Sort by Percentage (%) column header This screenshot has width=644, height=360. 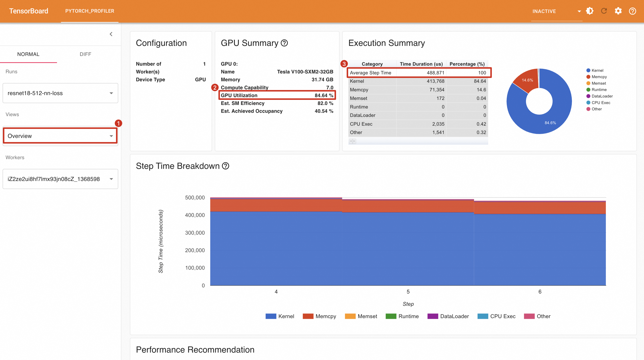coord(467,64)
